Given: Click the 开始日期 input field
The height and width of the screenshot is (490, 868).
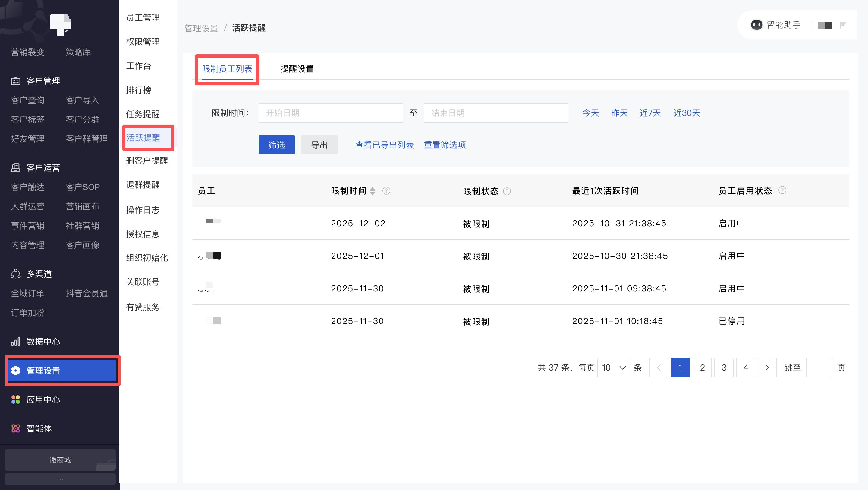Looking at the screenshot, I should (x=331, y=113).
